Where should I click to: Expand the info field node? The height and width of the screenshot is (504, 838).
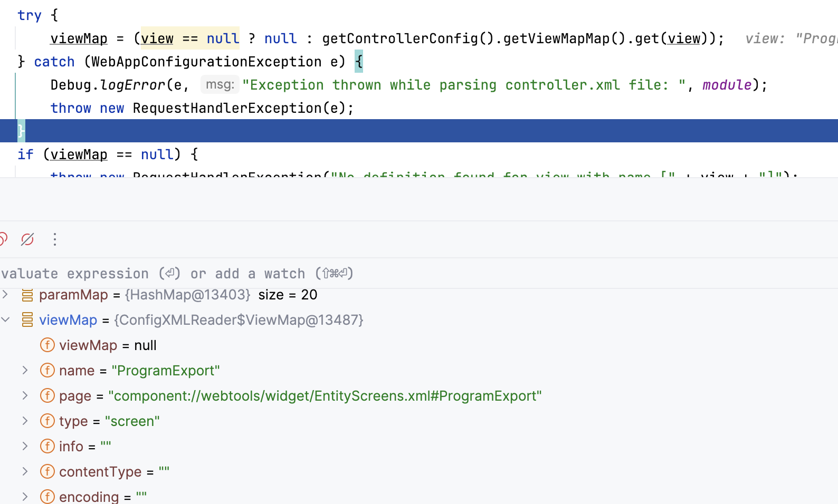coord(25,446)
